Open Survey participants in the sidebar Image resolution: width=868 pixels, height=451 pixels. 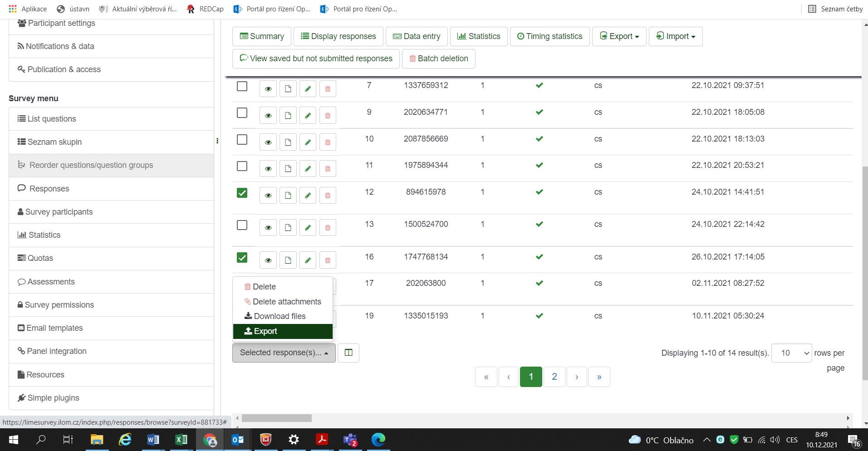click(59, 212)
